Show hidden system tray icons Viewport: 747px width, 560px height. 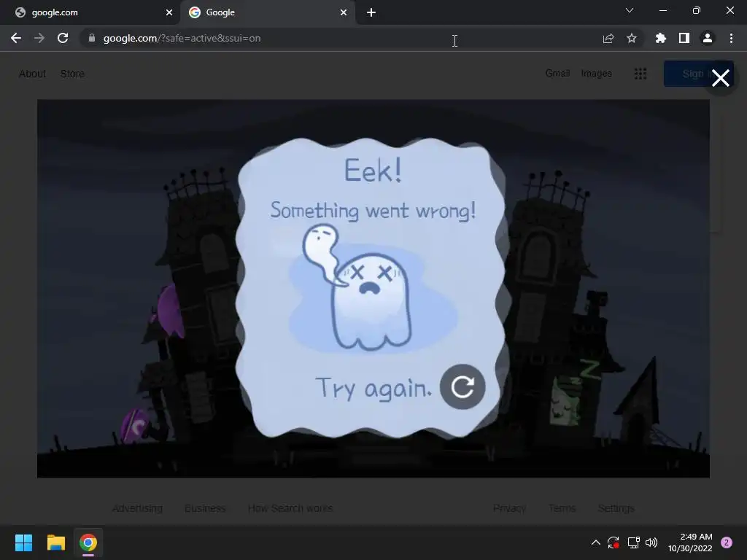(x=595, y=542)
